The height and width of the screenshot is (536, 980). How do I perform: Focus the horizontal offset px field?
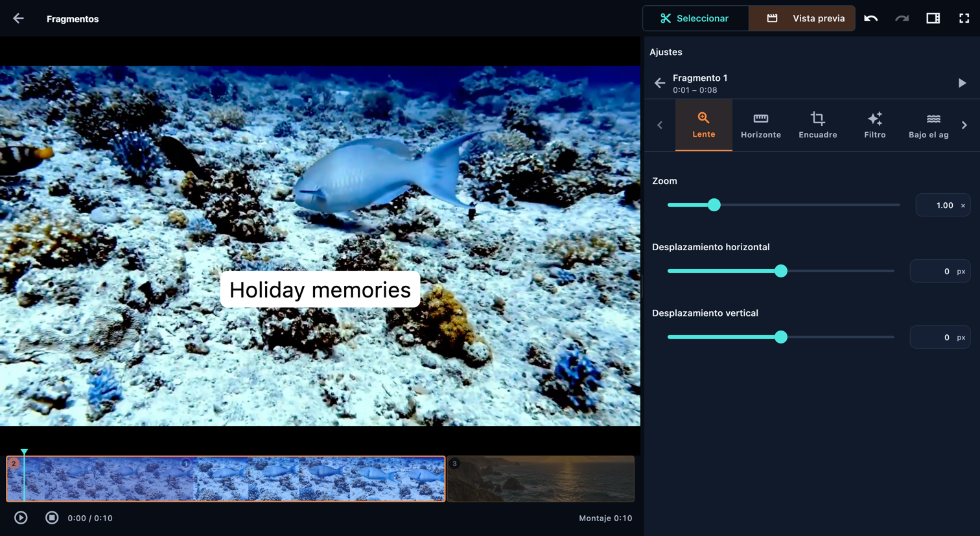point(940,272)
